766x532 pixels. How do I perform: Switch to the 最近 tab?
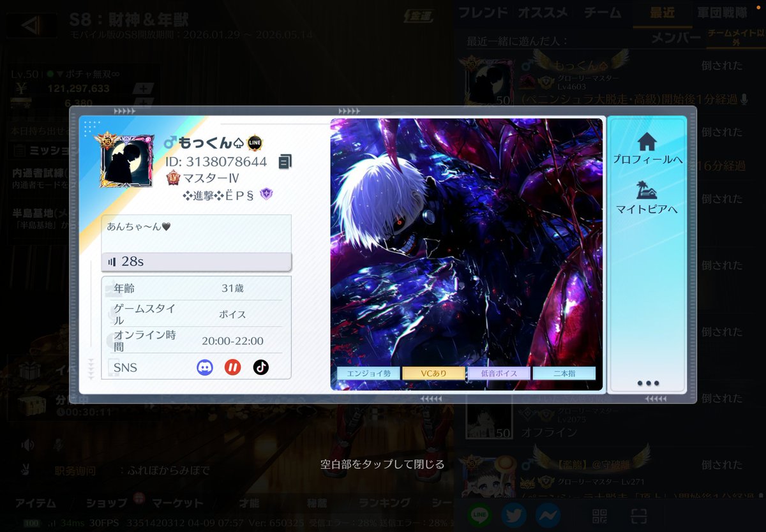(x=663, y=11)
